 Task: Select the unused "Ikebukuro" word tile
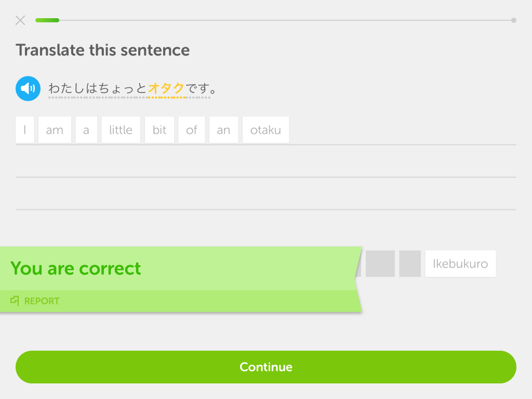(x=460, y=263)
